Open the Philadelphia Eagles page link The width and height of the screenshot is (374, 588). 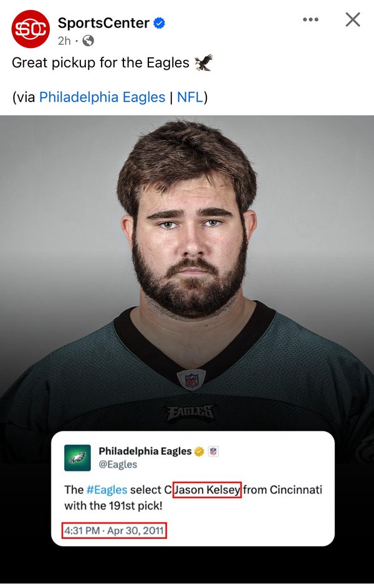click(102, 97)
